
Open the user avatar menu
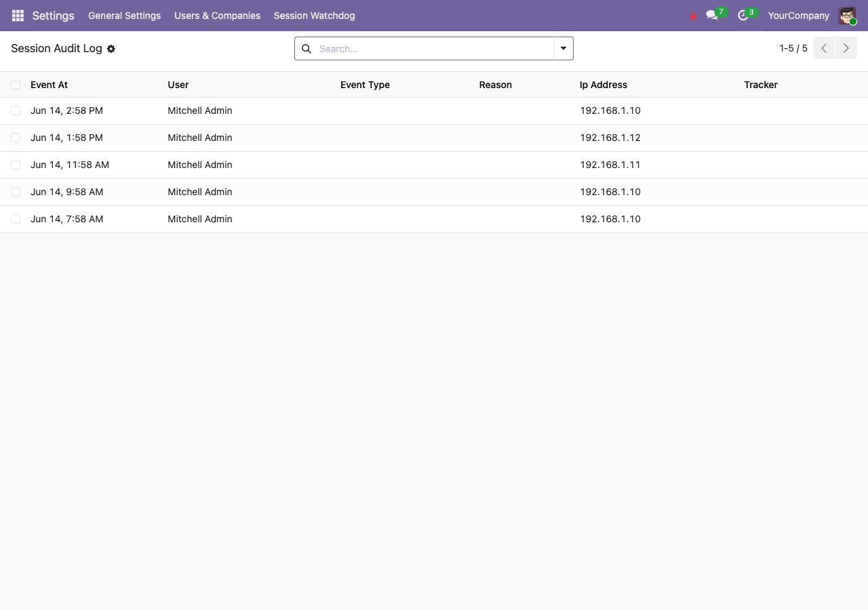tap(847, 16)
